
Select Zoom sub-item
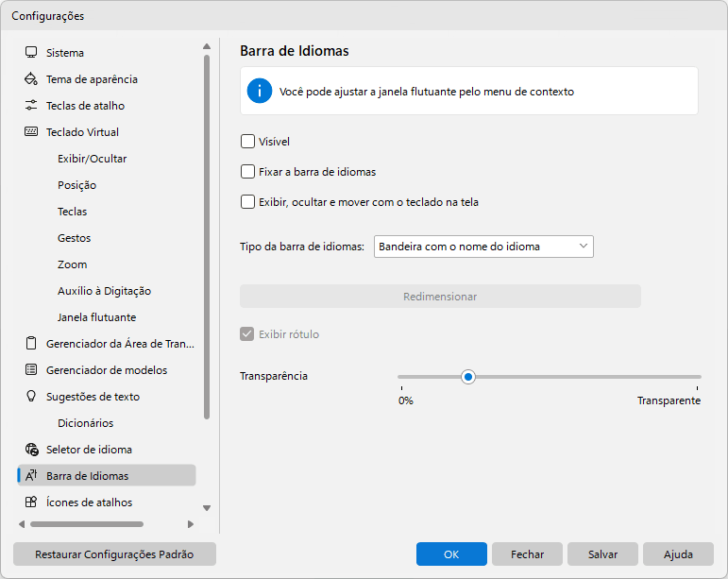click(x=73, y=264)
